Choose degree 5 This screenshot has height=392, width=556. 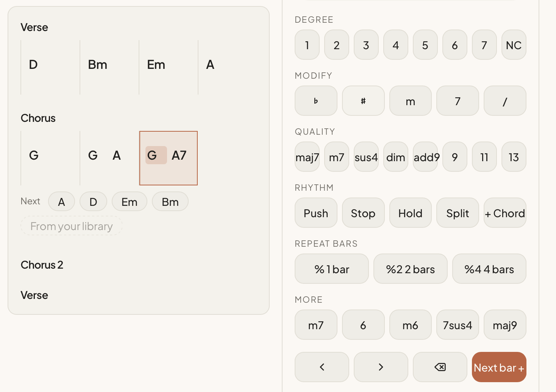click(x=425, y=45)
